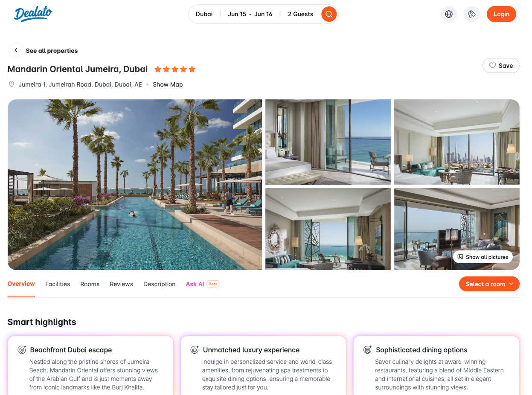Click the Show all pictures button

483,257
